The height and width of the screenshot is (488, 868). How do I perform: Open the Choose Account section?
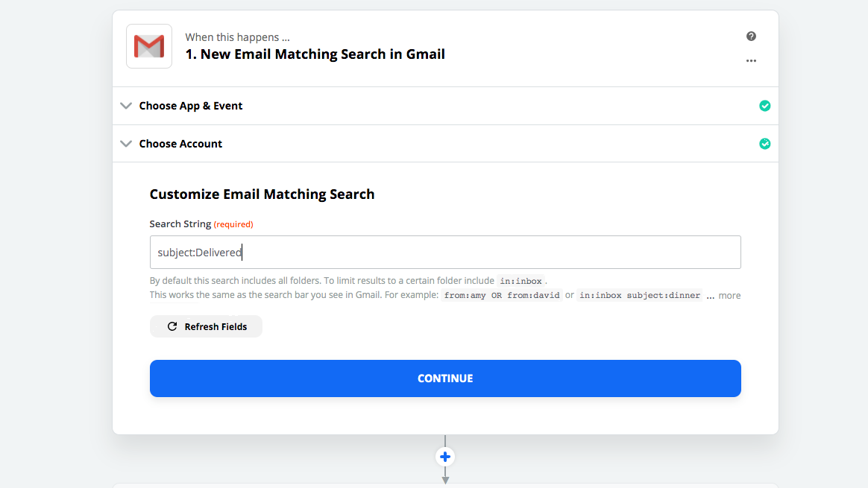tap(445, 144)
